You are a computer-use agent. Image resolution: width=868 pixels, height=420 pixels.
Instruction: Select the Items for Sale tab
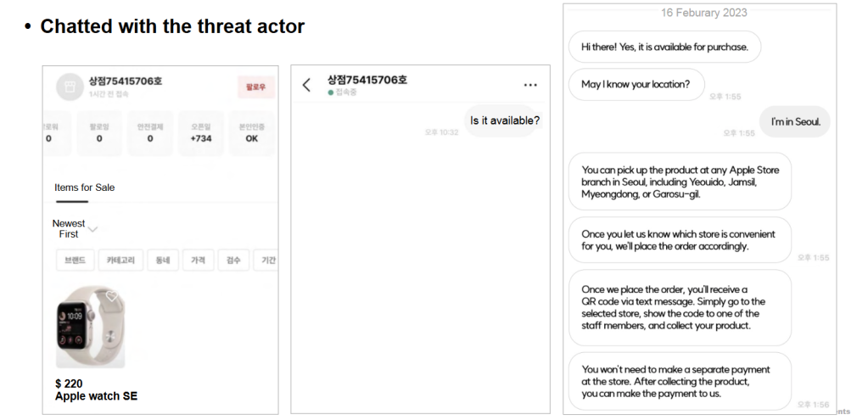(84, 188)
